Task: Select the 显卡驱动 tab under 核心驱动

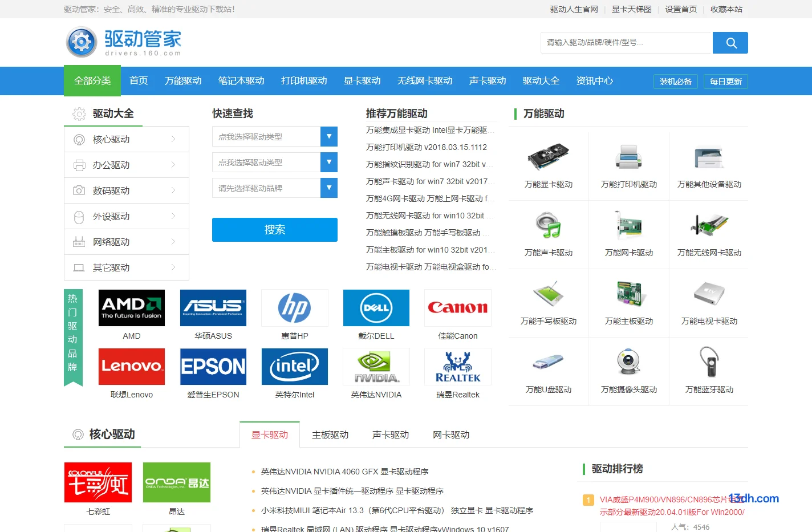Action: [270, 435]
